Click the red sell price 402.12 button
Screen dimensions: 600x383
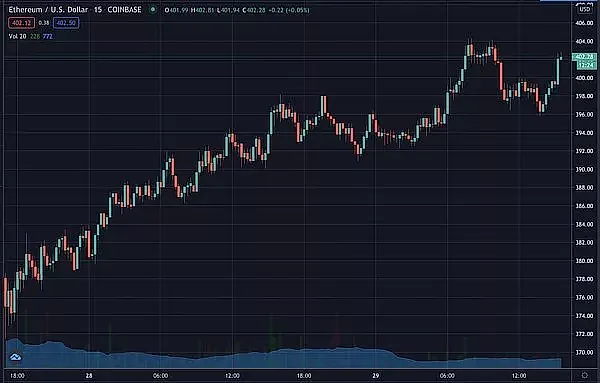click(x=22, y=23)
